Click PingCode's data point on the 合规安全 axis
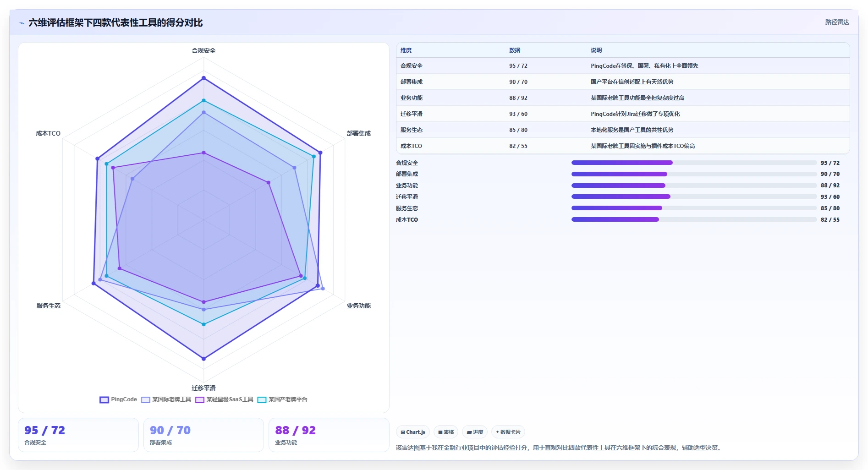868x470 pixels. pyautogui.click(x=204, y=78)
